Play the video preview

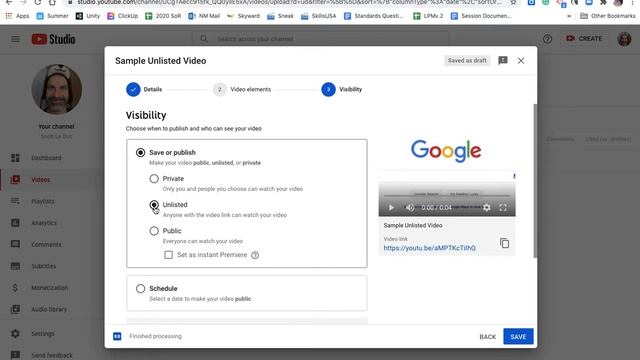tap(391, 208)
